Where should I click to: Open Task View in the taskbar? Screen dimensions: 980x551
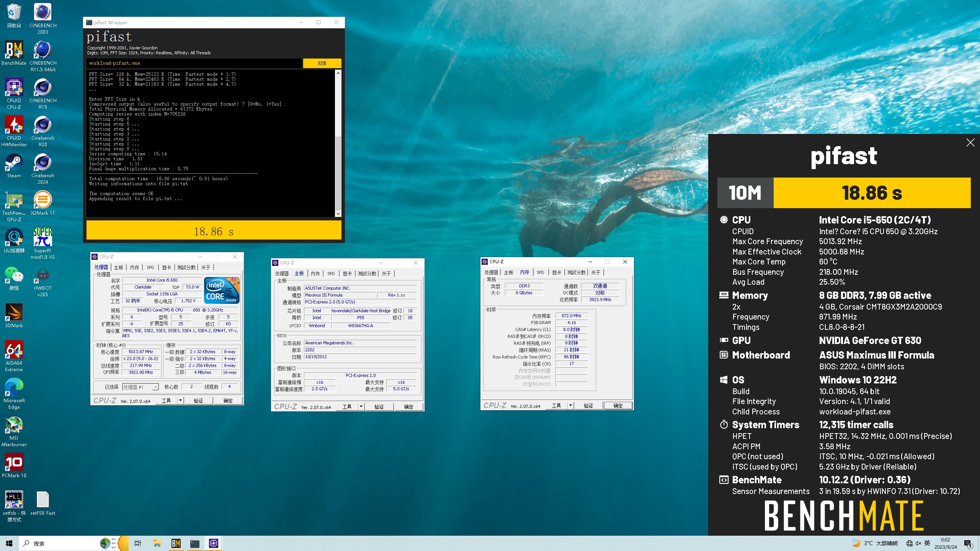click(x=138, y=543)
